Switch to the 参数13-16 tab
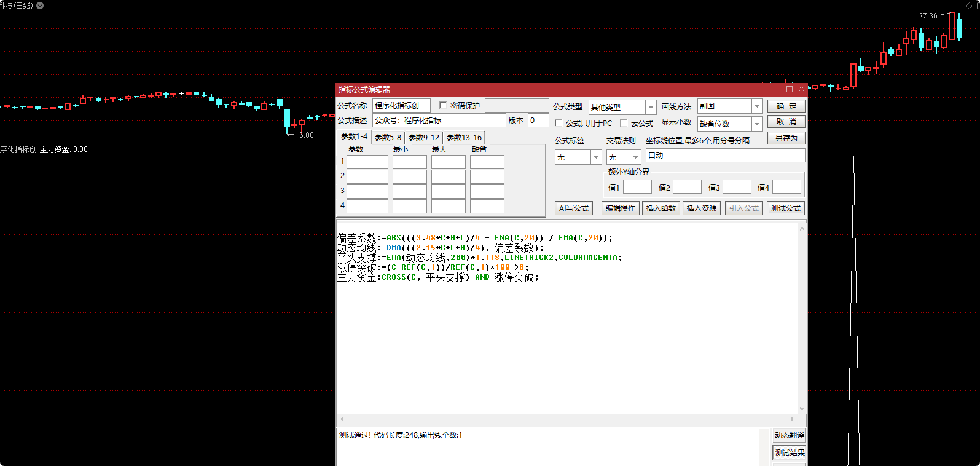Screen dimensions: 980x466 (x=464, y=138)
